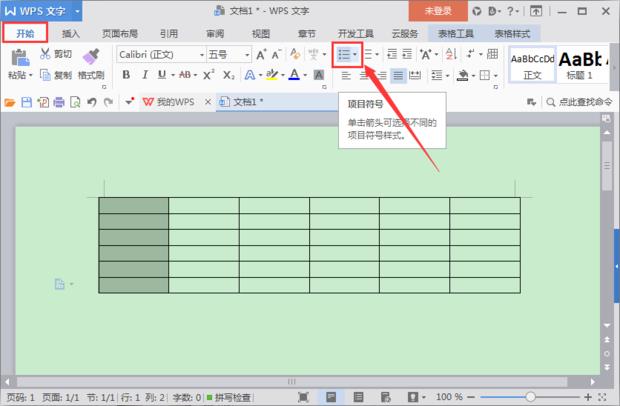The height and width of the screenshot is (406, 620).
Task: Switch to the 引用 (References) tab
Action: (x=169, y=34)
